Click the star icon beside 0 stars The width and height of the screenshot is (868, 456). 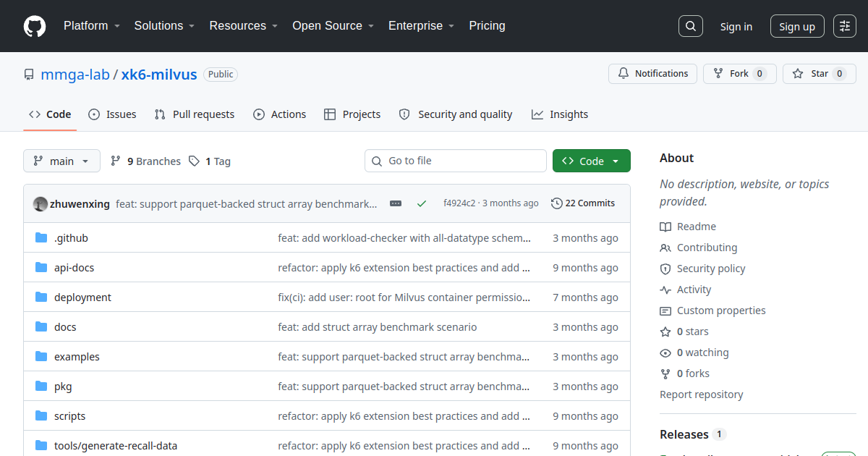(x=665, y=332)
